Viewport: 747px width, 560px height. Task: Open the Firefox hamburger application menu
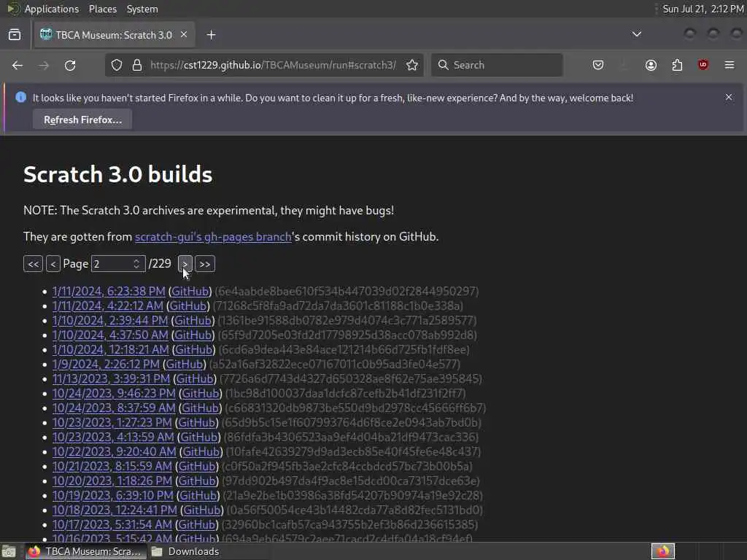729,65
